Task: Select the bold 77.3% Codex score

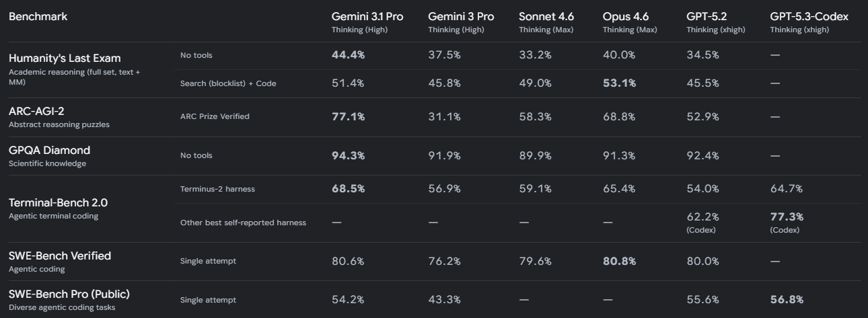Action: (787, 217)
